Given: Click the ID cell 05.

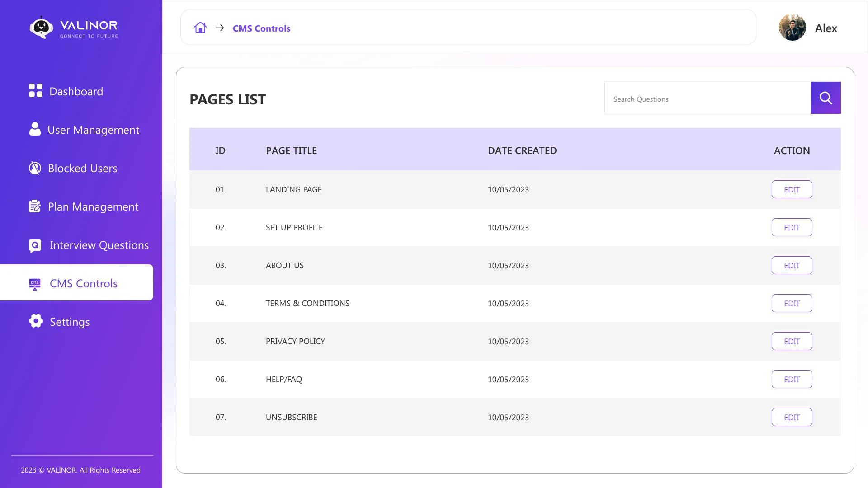Looking at the screenshot, I should click(x=221, y=341).
